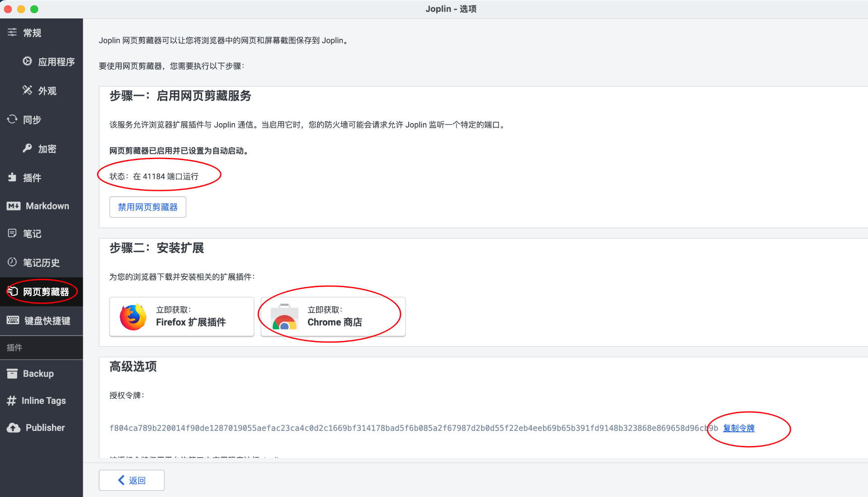Click the Note history clock icon

click(12, 262)
